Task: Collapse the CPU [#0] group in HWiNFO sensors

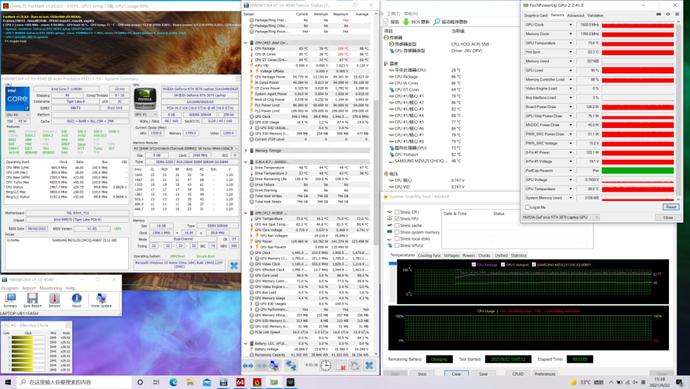Action: coord(246,43)
